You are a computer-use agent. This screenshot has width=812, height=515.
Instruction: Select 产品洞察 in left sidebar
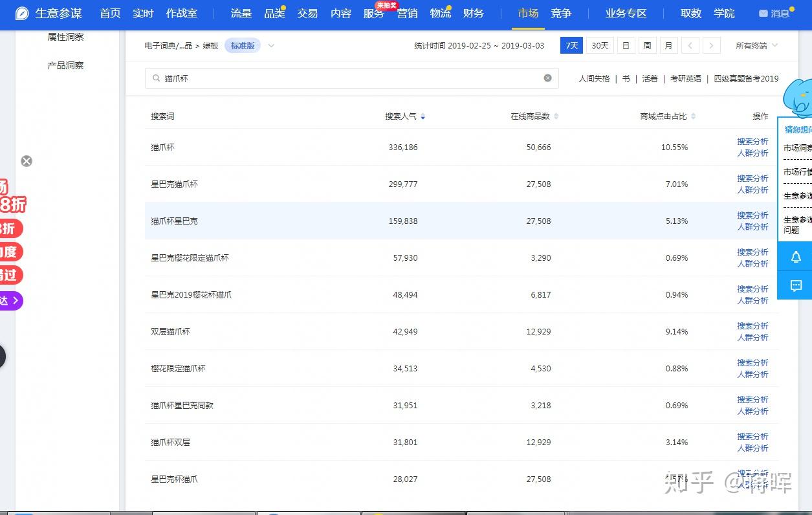coord(65,65)
